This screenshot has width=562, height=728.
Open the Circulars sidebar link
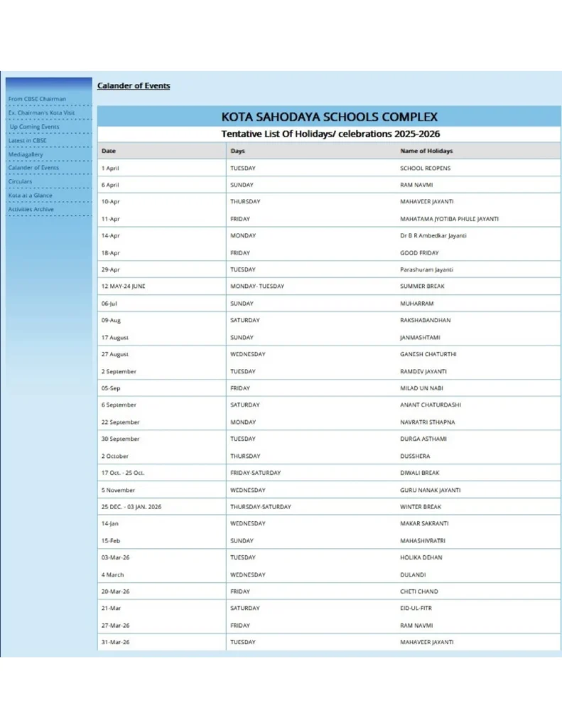point(20,181)
